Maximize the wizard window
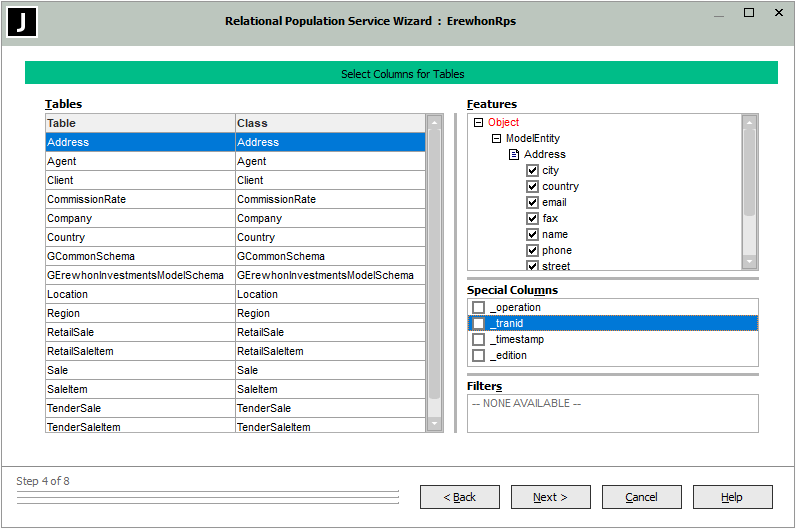The height and width of the screenshot is (529, 796). [x=749, y=13]
